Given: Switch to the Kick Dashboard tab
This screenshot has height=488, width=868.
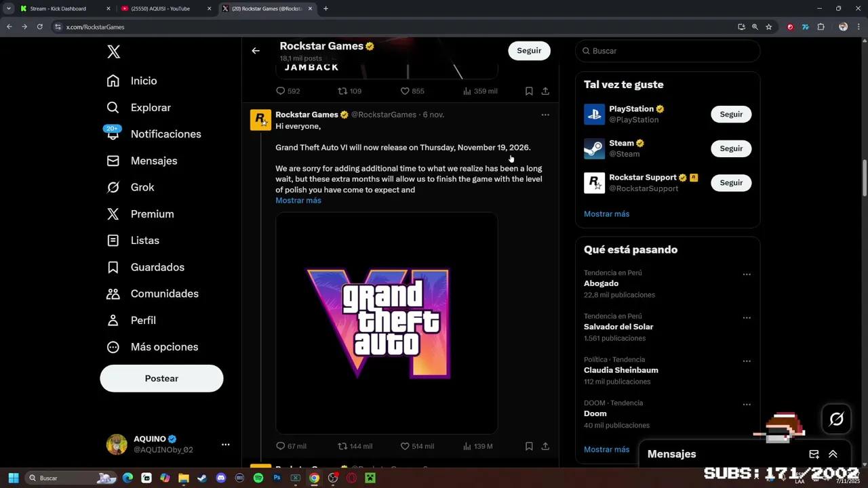Looking at the screenshot, I should [66, 9].
